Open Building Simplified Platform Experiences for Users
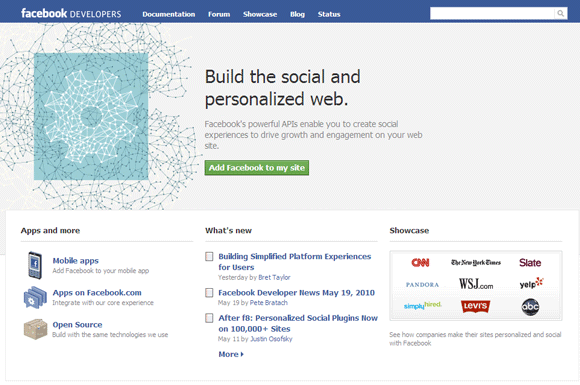The image size is (580, 385). (294, 262)
